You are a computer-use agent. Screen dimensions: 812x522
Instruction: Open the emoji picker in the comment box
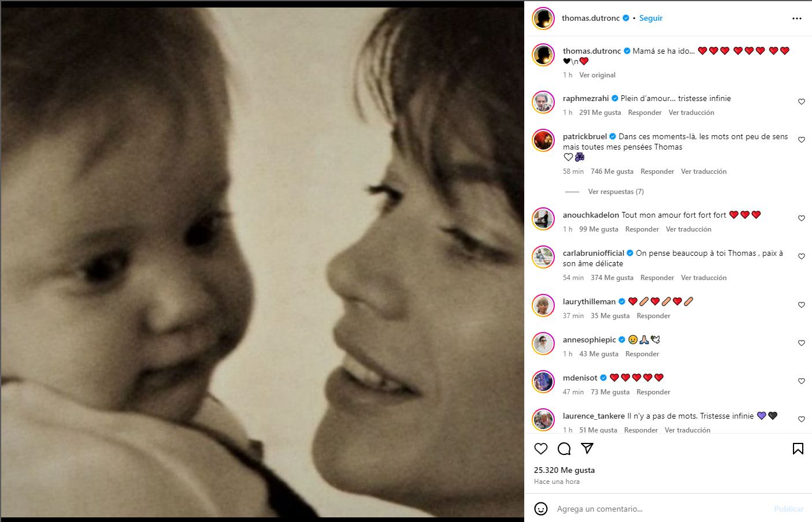coord(541,509)
